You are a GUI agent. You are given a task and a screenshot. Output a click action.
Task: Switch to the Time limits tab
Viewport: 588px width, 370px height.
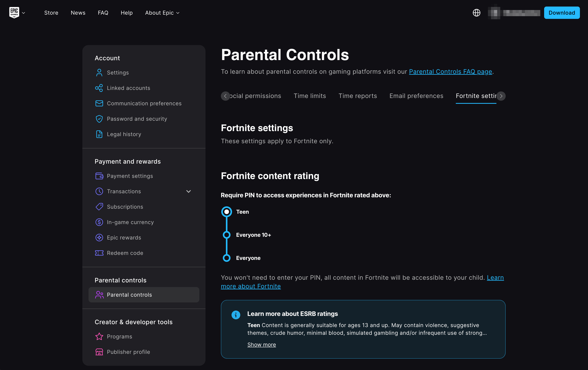click(x=310, y=96)
